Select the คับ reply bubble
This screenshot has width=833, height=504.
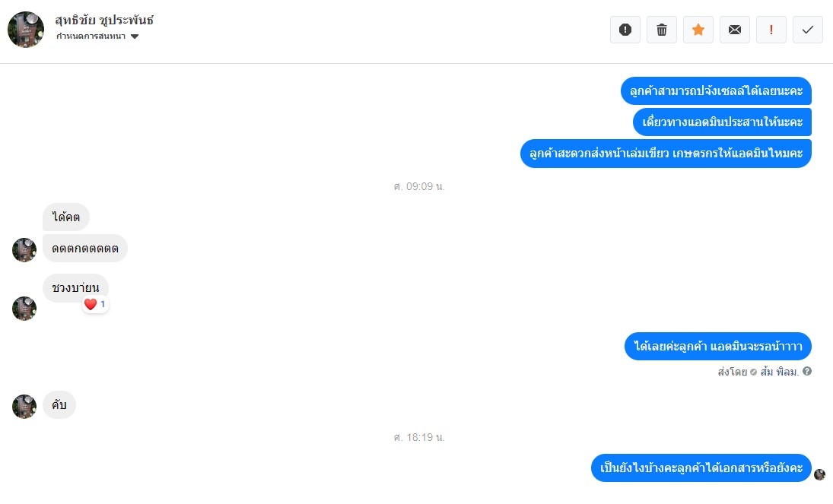59,405
